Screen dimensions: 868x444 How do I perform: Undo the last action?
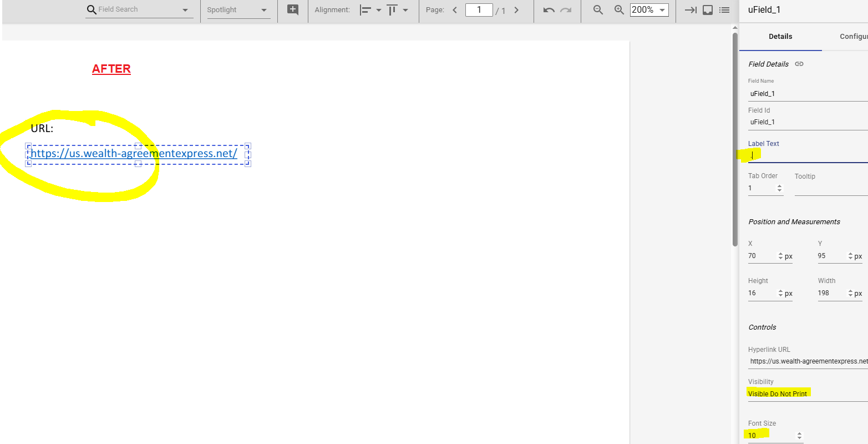(549, 10)
